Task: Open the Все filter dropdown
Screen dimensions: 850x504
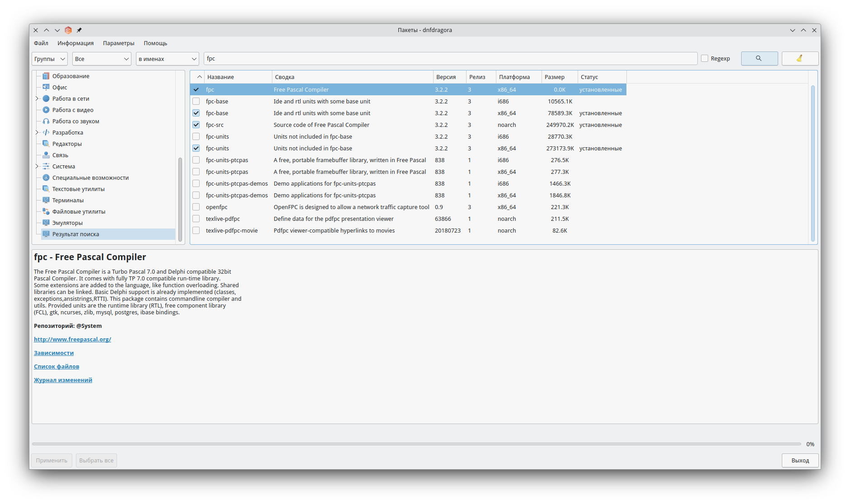Action: pyautogui.click(x=102, y=59)
